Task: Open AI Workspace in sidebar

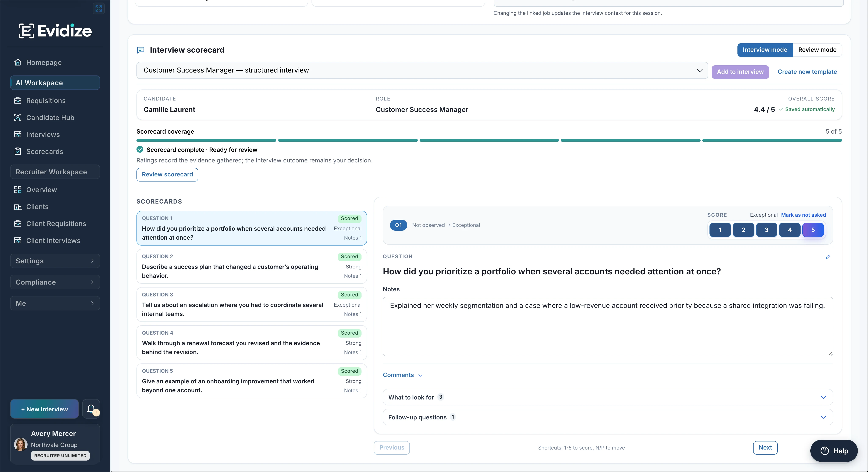Action: (x=55, y=83)
